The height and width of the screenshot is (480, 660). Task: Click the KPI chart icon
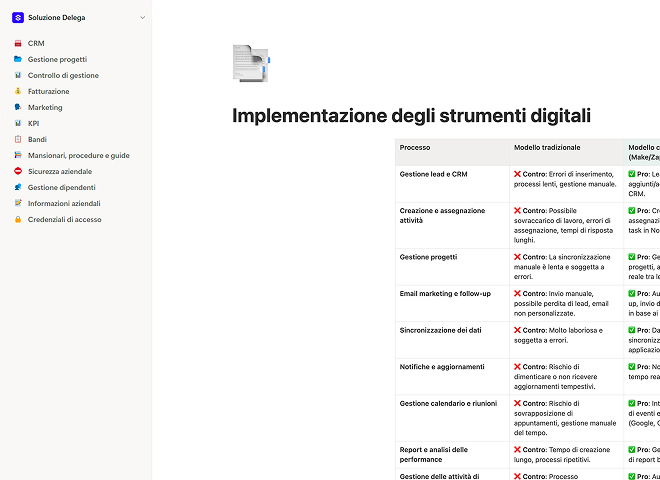coord(18,123)
